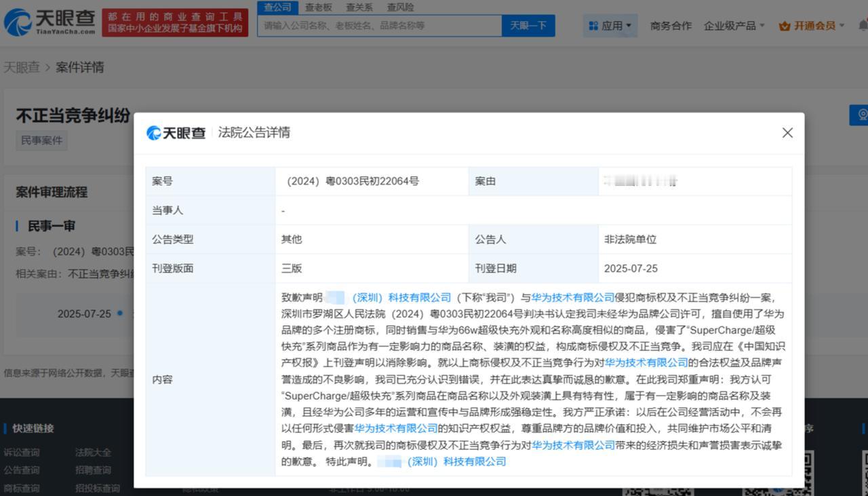The width and height of the screenshot is (868, 496).
Task: Click the 案号 label cell
Action: point(210,181)
